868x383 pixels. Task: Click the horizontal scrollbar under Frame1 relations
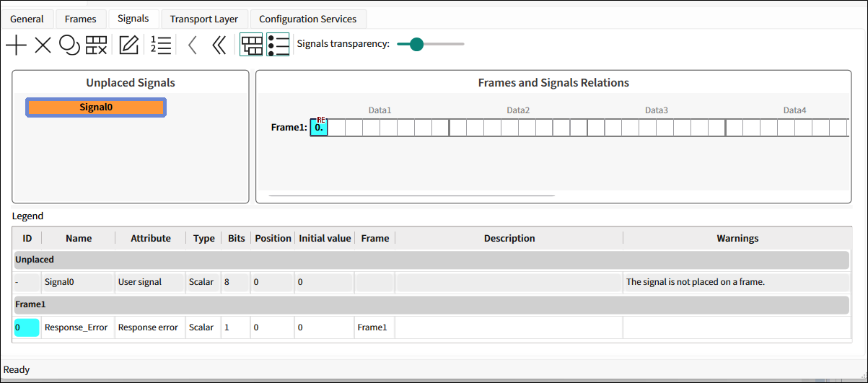411,195
